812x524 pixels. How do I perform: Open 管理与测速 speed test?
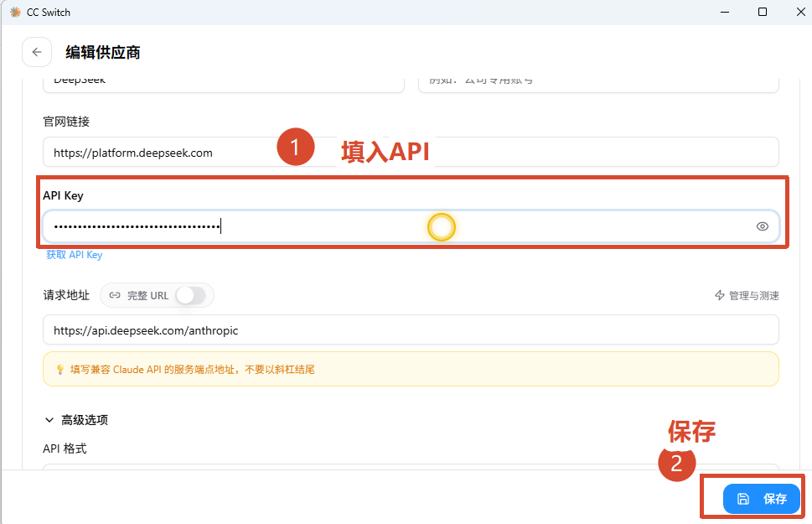click(x=747, y=295)
